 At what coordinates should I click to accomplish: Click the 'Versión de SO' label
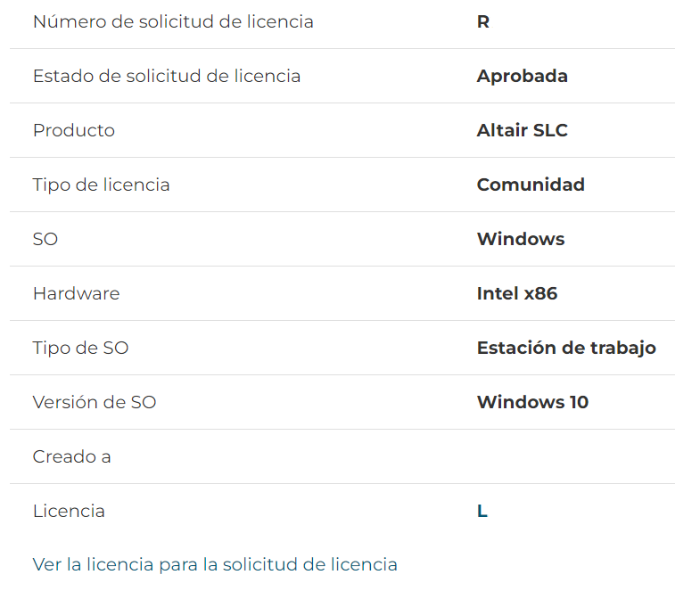click(95, 402)
